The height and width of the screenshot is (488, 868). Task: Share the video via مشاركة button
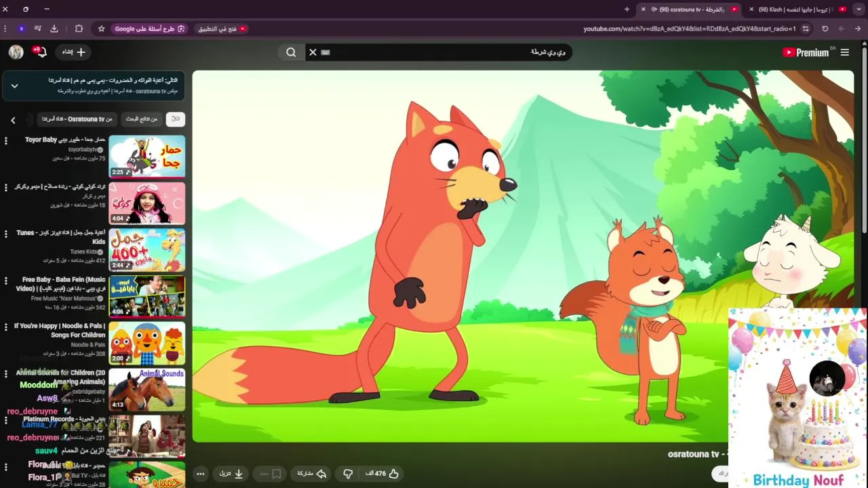[x=312, y=474]
